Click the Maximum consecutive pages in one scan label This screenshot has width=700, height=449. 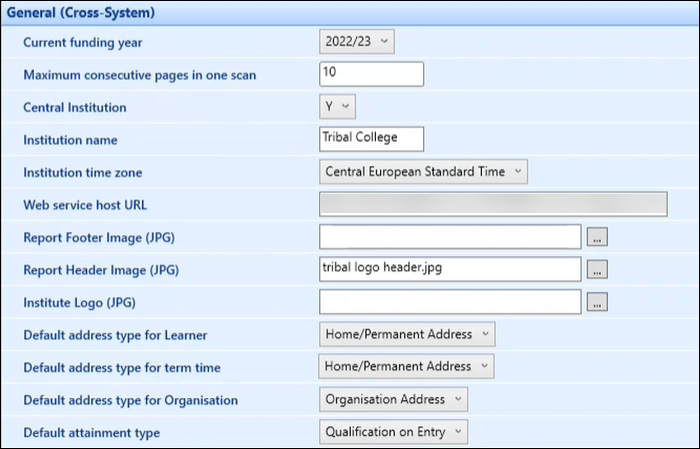click(x=140, y=75)
